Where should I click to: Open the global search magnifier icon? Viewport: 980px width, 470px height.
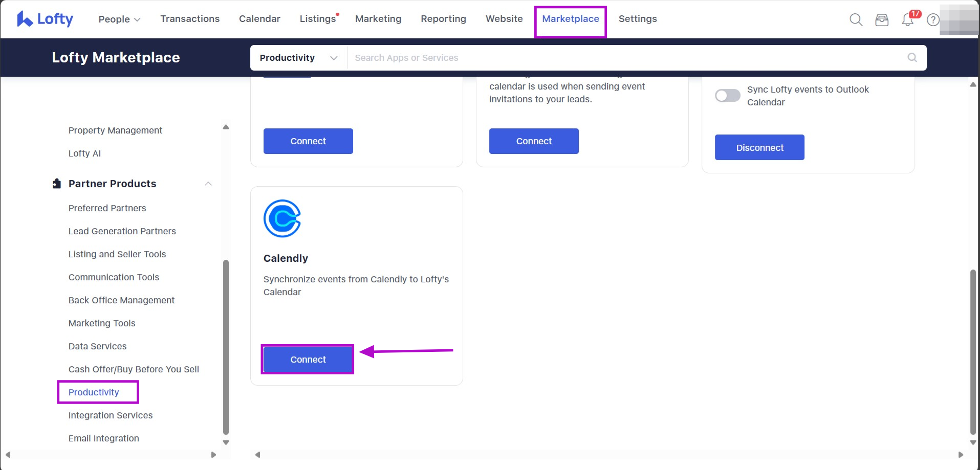coord(856,20)
